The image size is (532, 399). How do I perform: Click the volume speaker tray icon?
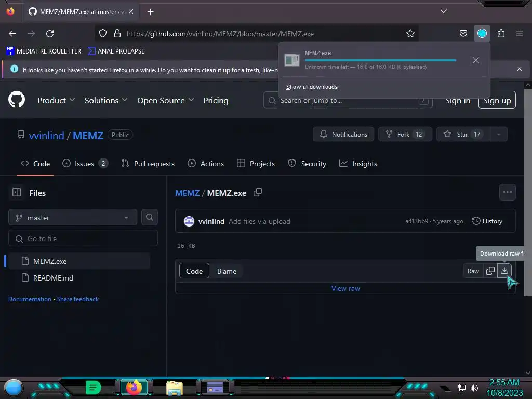tap(474, 388)
